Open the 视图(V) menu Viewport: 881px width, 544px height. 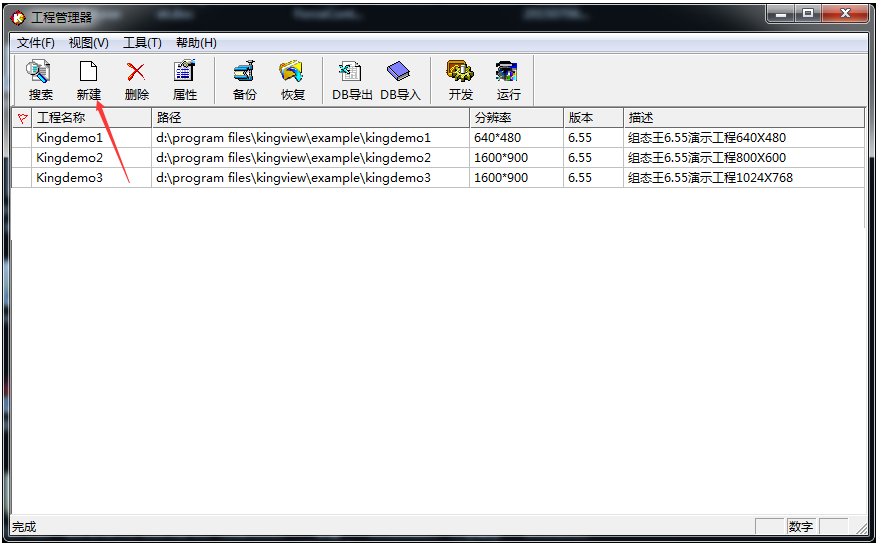[88, 43]
